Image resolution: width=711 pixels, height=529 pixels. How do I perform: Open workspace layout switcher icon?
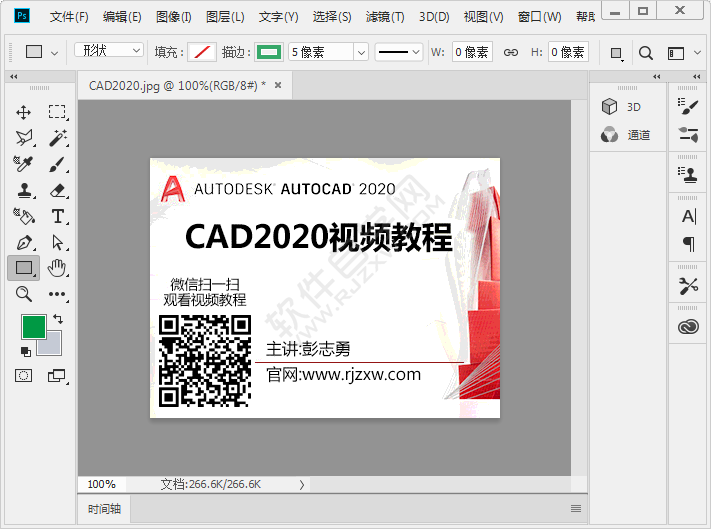[676, 53]
